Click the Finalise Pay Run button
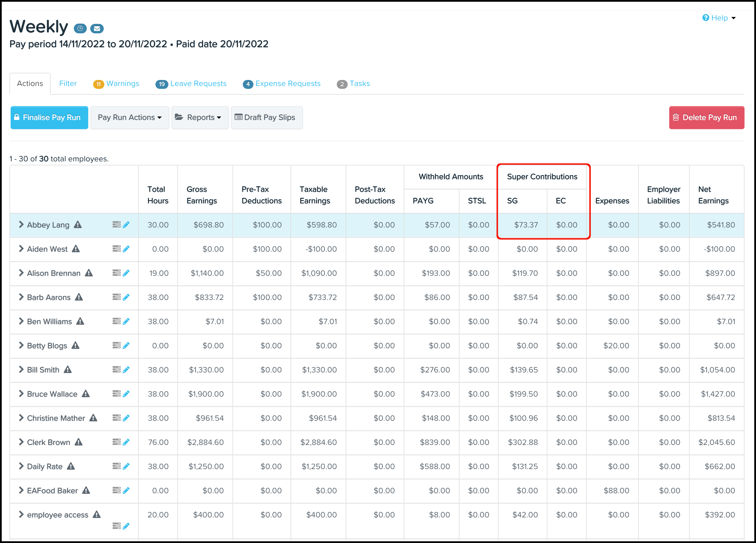 pos(49,117)
